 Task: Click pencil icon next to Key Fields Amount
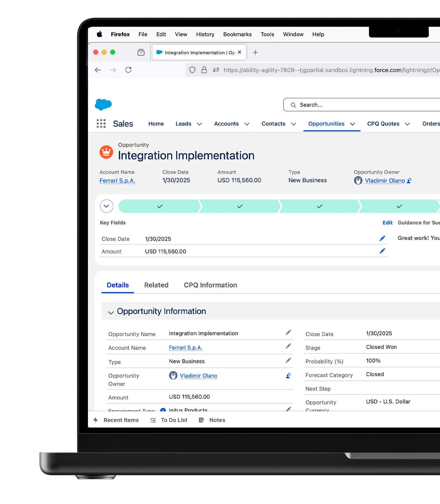click(x=382, y=251)
